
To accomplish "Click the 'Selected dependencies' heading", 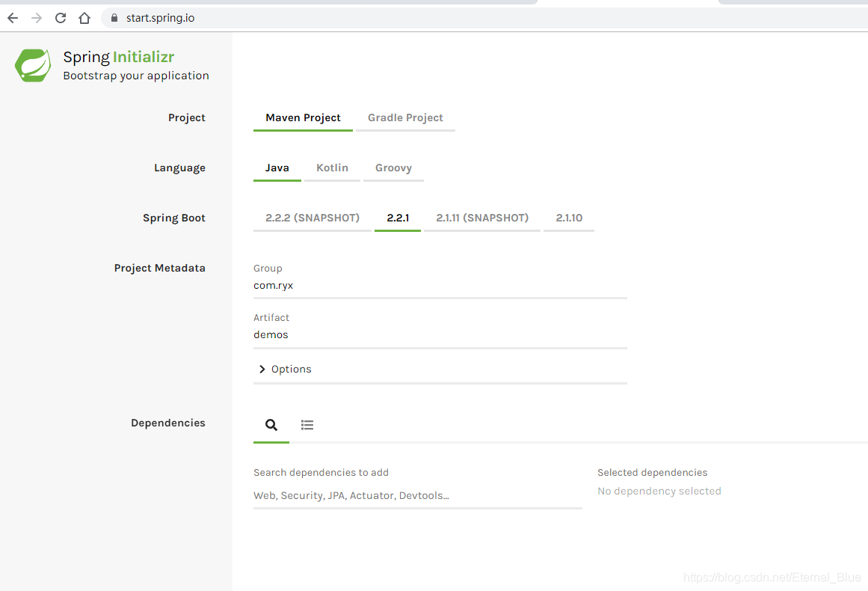I will point(652,473).
